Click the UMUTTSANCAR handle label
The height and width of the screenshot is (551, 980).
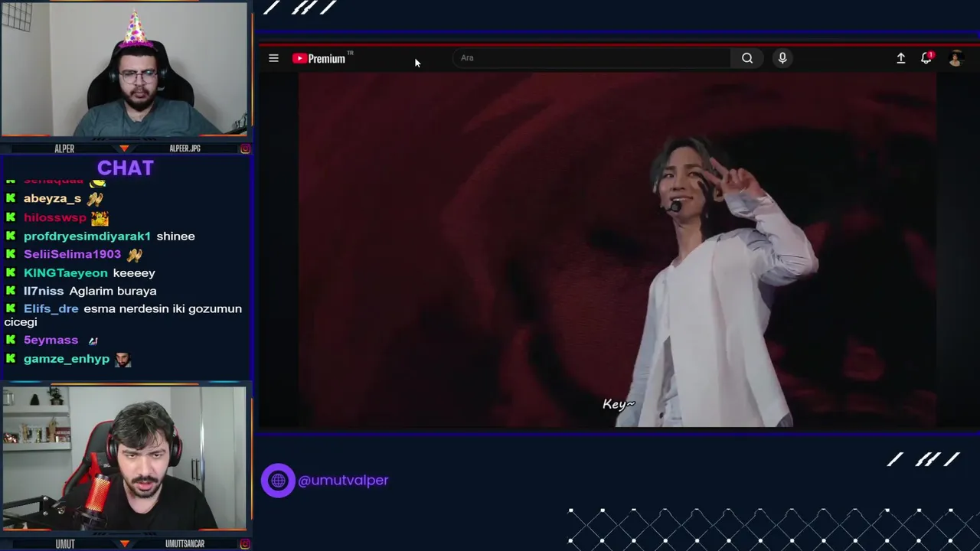coord(185,544)
